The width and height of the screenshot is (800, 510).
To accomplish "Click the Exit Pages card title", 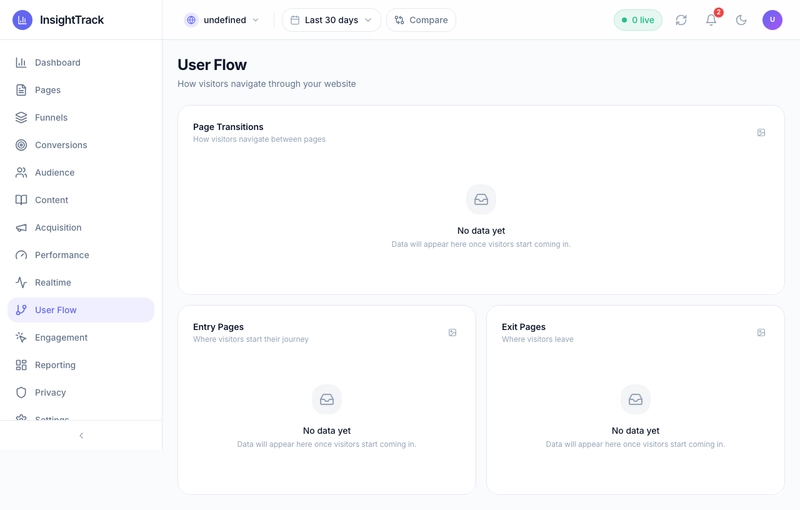I will 523,327.
